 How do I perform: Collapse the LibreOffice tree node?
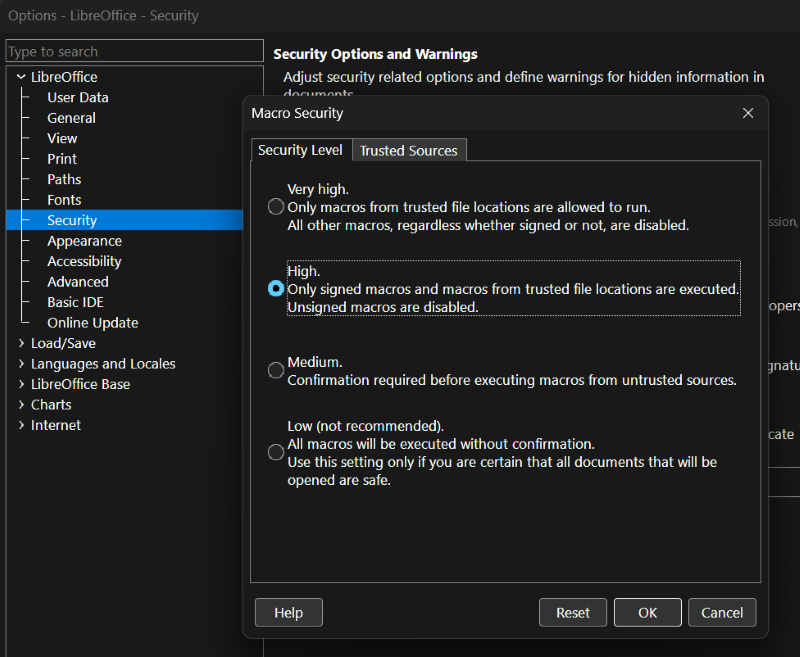(21, 77)
